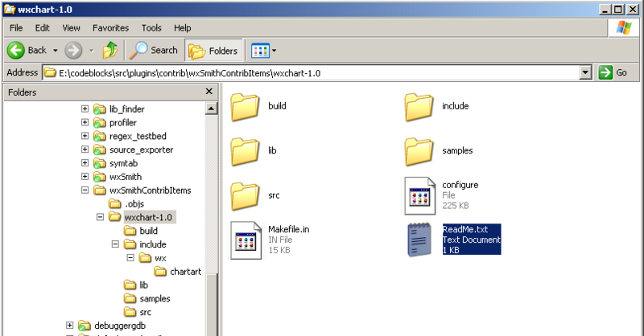
Task: Collapse the wxchart-1.0 tree node
Action: tap(100, 217)
